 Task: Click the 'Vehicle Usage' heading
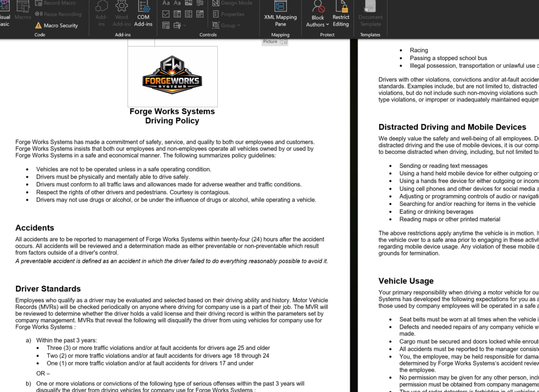[406, 281]
